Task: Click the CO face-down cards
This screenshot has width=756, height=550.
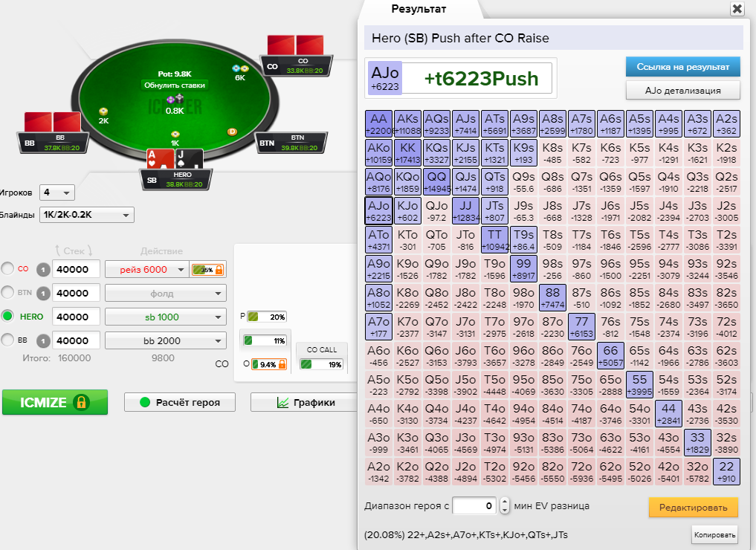Action: click(295, 45)
